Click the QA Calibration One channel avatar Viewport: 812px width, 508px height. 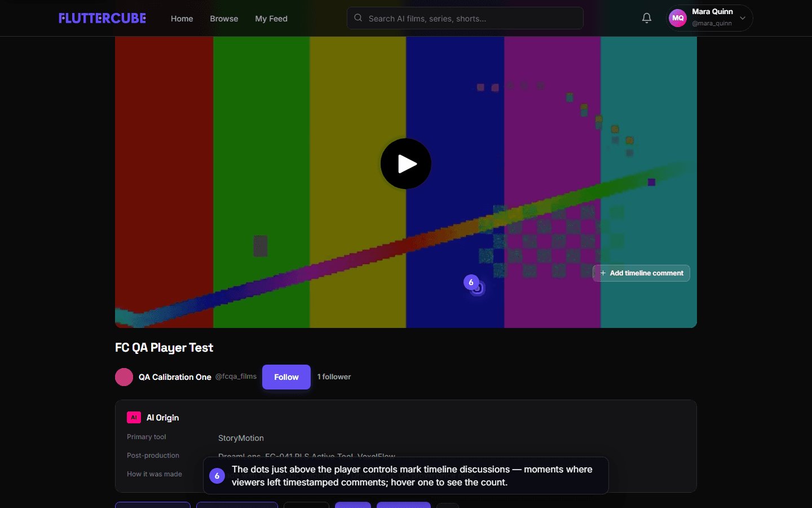(124, 377)
